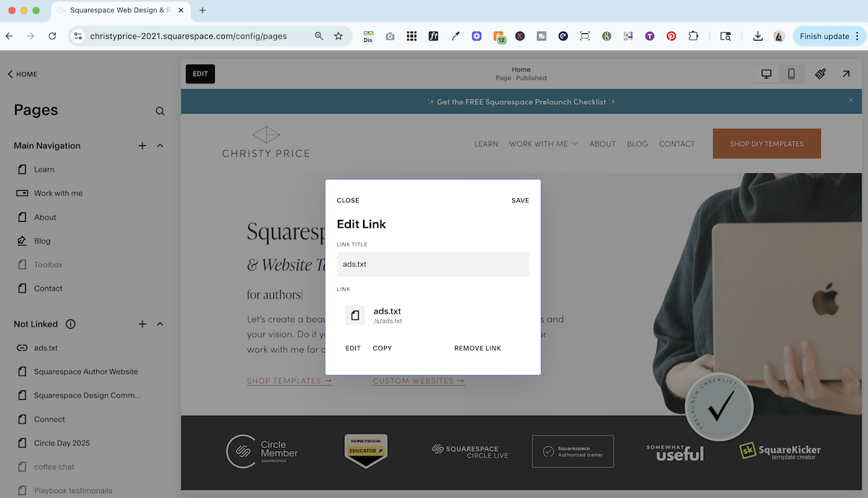Click EDIT under the ads.txt link
The image size is (868, 498).
pyautogui.click(x=353, y=348)
